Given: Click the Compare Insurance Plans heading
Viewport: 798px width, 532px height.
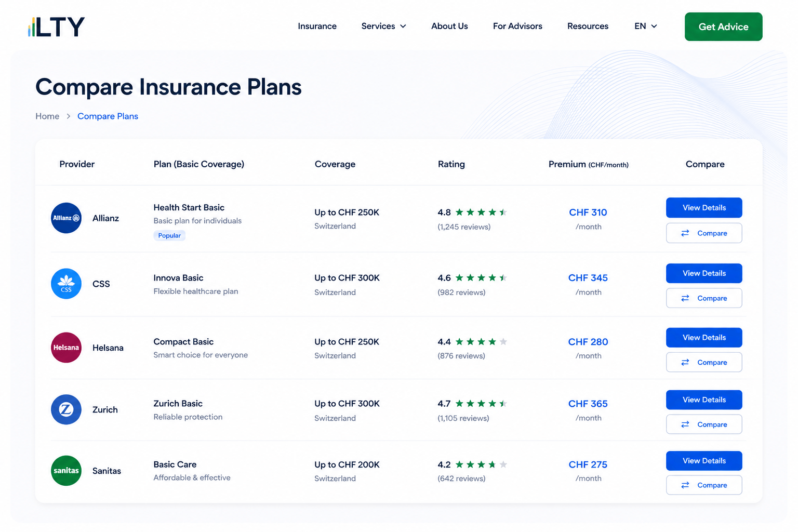Looking at the screenshot, I should pyautogui.click(x=168, y=87).
